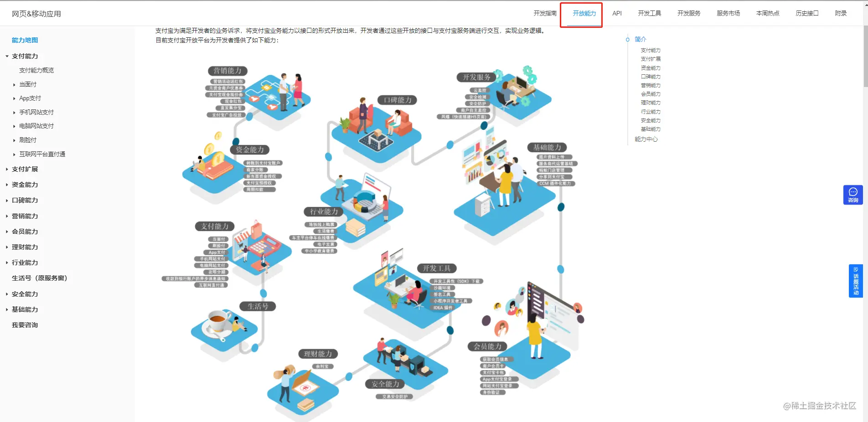Go to the 开发服务 top navigation tab

(688, 13)
